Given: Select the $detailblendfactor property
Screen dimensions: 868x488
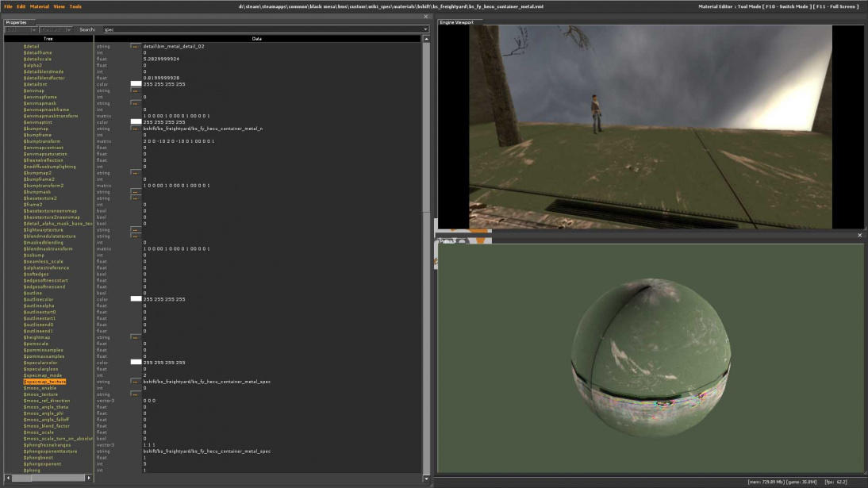Looking at the screenshot, I should click(x=44, y=78).
